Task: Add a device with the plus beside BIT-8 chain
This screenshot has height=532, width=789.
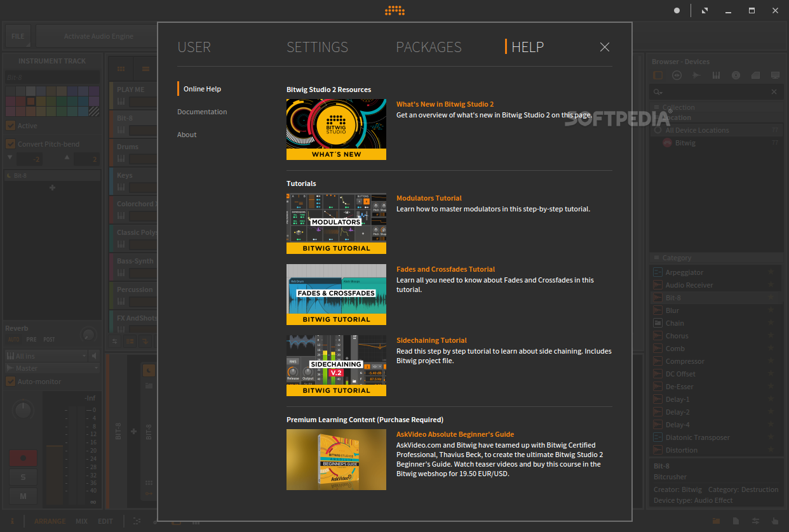Action: click(x=133, y=432)
